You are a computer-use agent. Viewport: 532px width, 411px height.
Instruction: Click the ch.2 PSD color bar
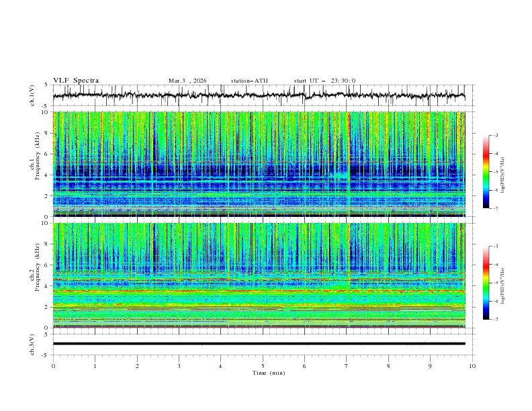(x=486, y=283)
